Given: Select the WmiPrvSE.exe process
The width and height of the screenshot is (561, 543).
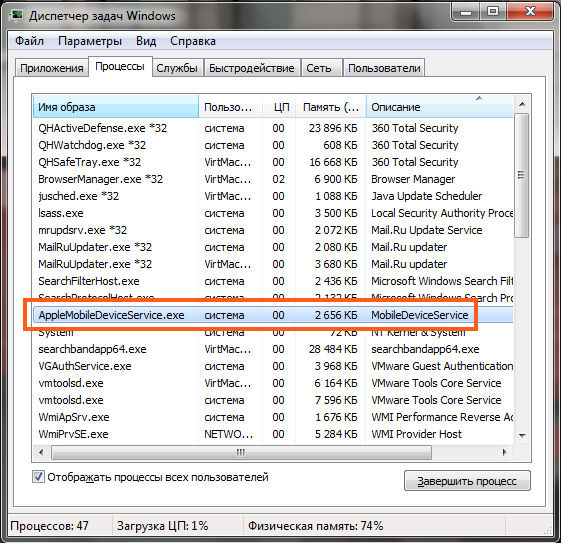Looking at the screenshot, I should [273, 434].
